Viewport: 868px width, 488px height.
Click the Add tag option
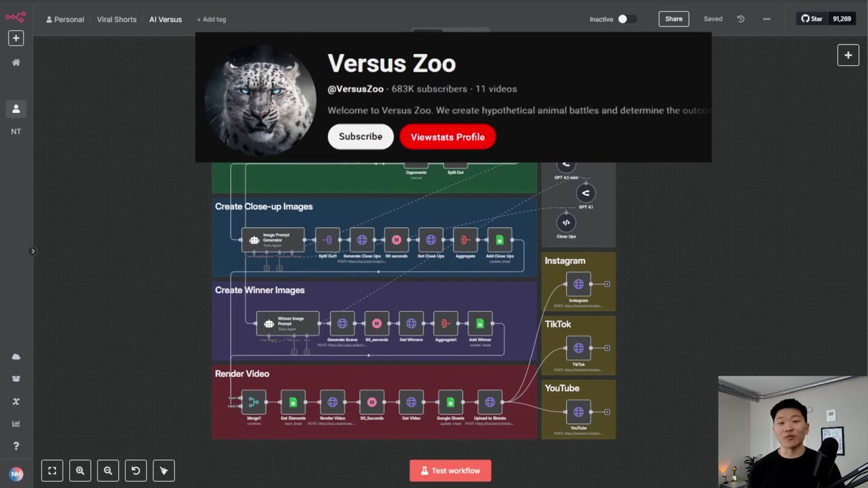point(211,19)
